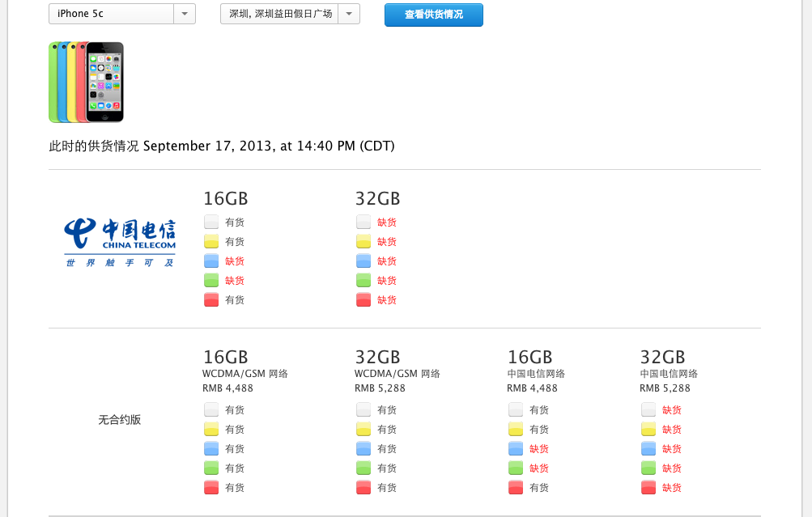Click RMB 4,488 under 16GB 中国电信网络

(x=533, y=388)
